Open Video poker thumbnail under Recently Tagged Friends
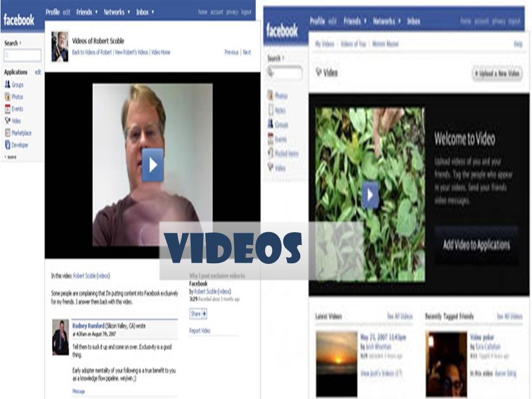Screen dimensions: 532x399 pos(446,364)
